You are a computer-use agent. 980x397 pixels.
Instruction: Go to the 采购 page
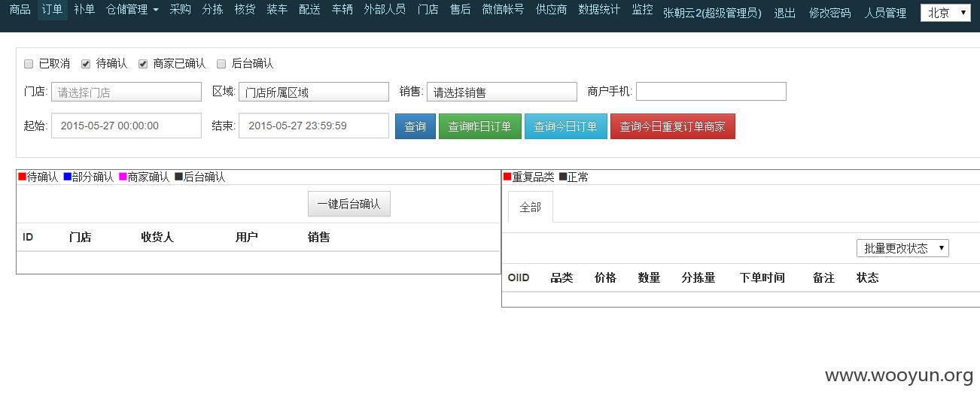pyautogui.click(x=181, y=10)
